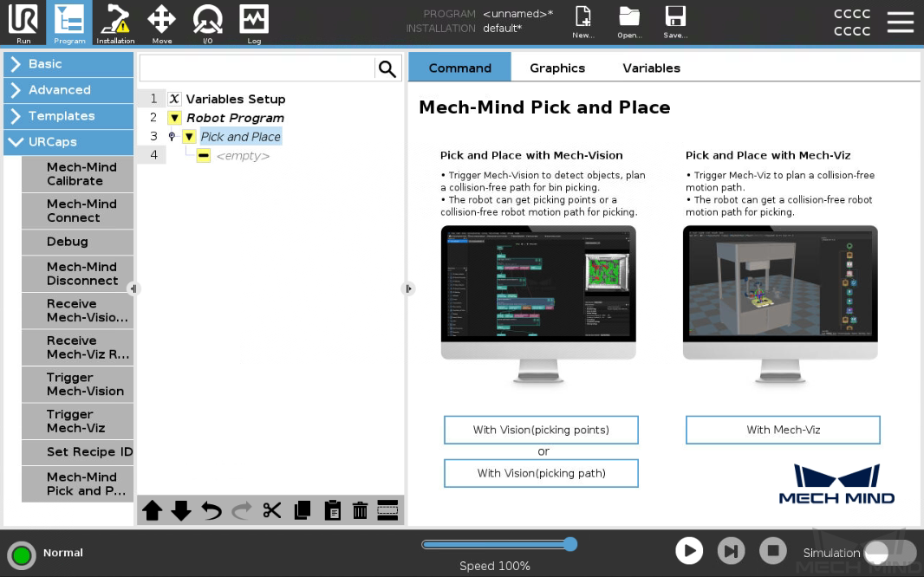The image size is (924, 577).
Task: Open the Program tab
Action: [69, 23]
